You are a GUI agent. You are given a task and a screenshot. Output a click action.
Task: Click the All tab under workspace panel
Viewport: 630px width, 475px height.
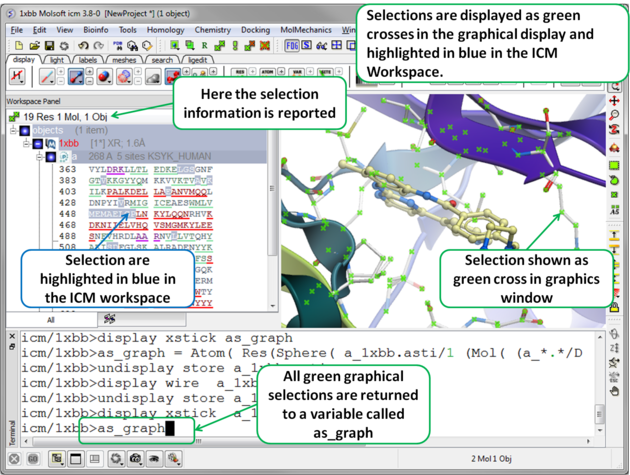[x=50, y=320]
